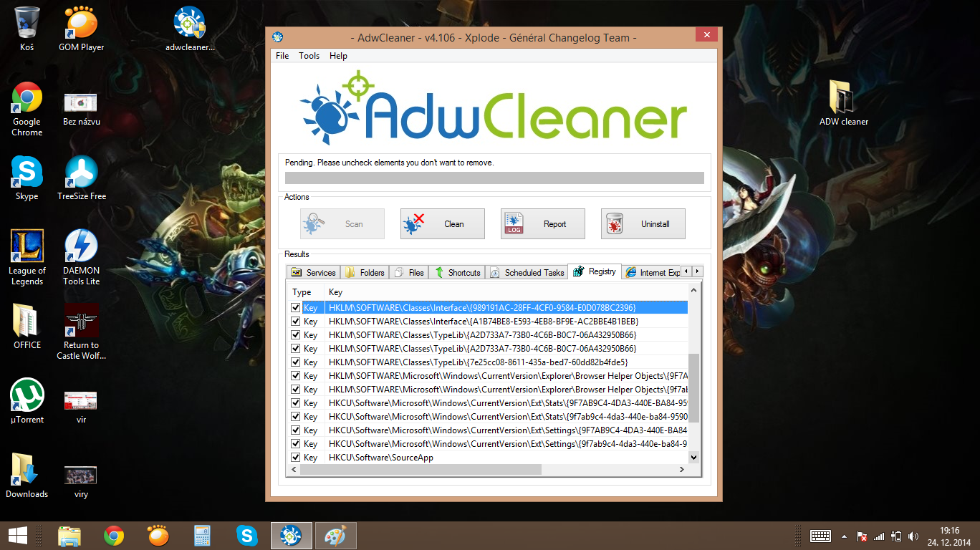Screen dimensions: 980x550
Task: Select the Return to Castle Wolfenstein shortcut
Action: (82, 332)
